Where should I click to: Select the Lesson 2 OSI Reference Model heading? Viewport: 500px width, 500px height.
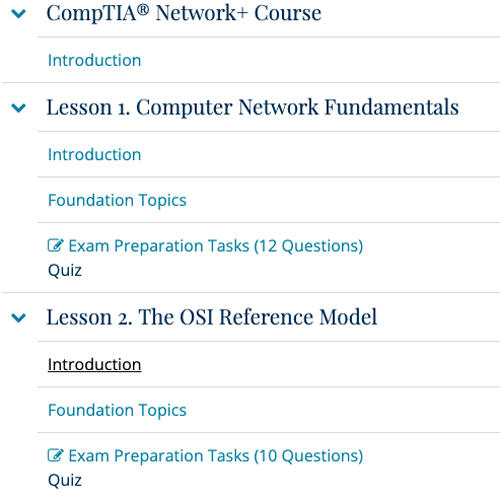point(212,317)
